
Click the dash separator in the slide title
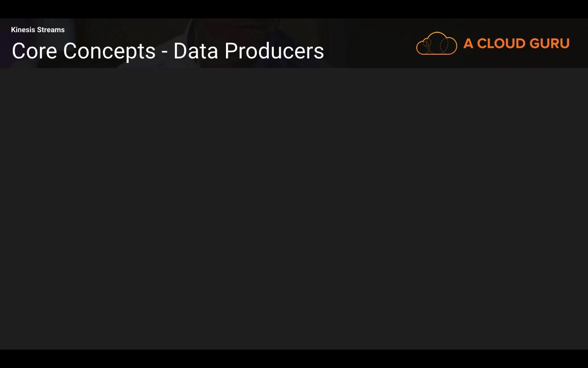click(164, 52)
